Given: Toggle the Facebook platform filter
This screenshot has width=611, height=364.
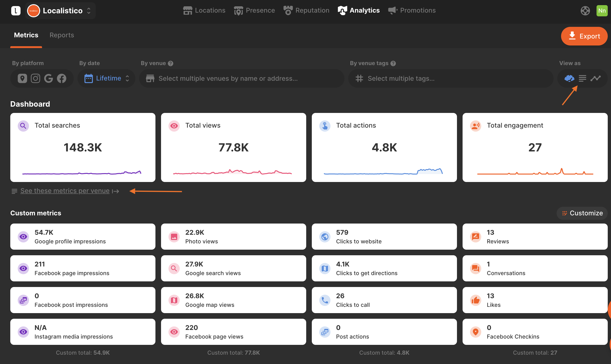Looking at the screenshot, I should pos(62,78).
